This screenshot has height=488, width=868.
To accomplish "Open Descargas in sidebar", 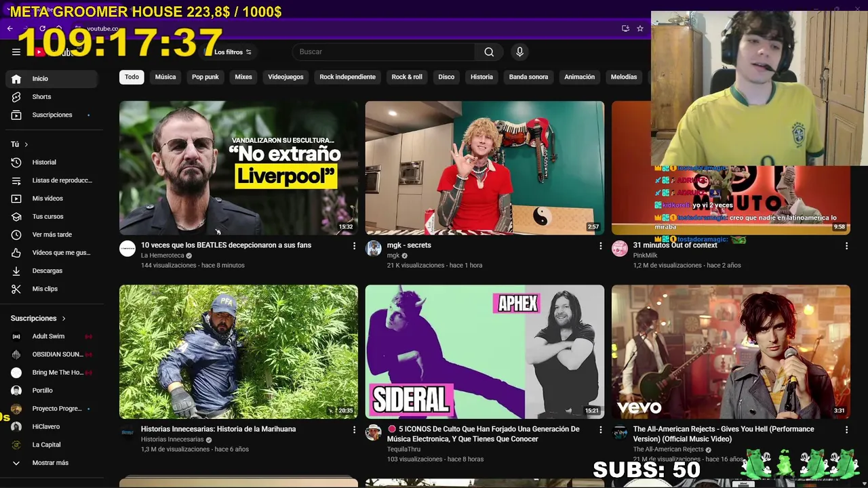I will coord(52,271).
